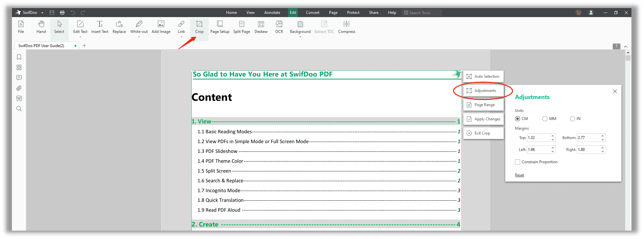Click the Search Tools box
Image resolution: width=644 pixels, height=239 pixels.
[422, 13]
